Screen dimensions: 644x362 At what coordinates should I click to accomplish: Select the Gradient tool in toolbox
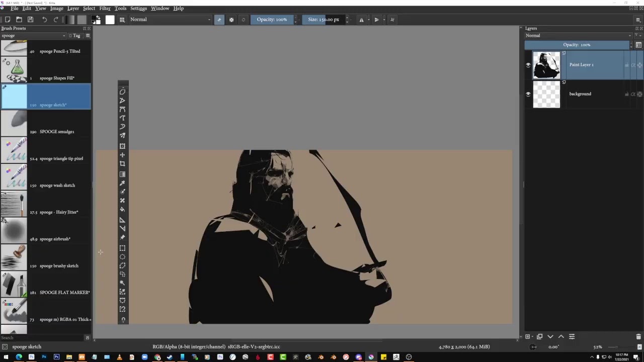tap(122, 174)
